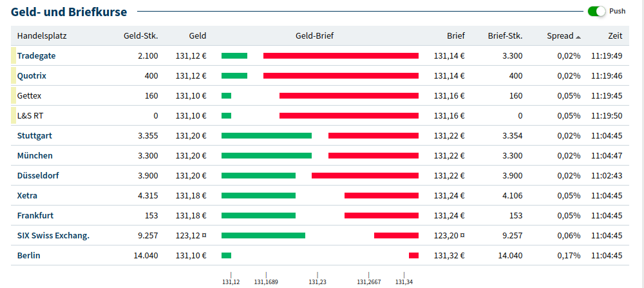This screenshot has height=288, width=644.
Task: Toggle the Push switch
Action: pos(597,11)
